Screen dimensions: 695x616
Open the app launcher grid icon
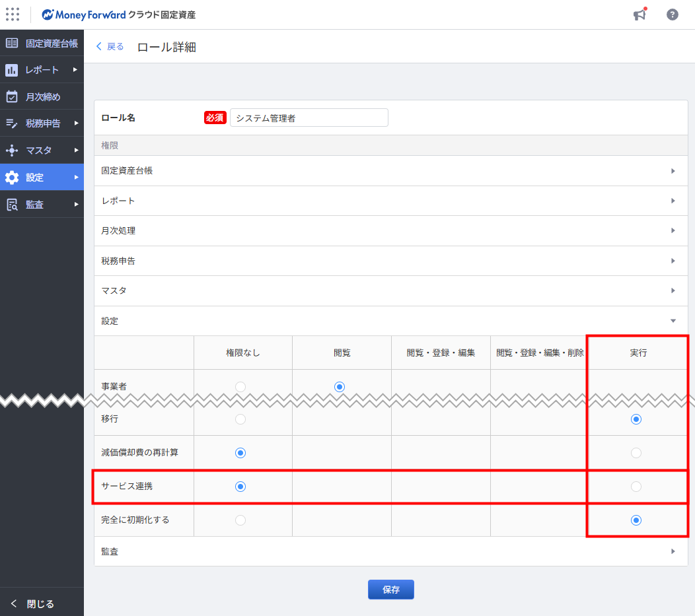13,15
